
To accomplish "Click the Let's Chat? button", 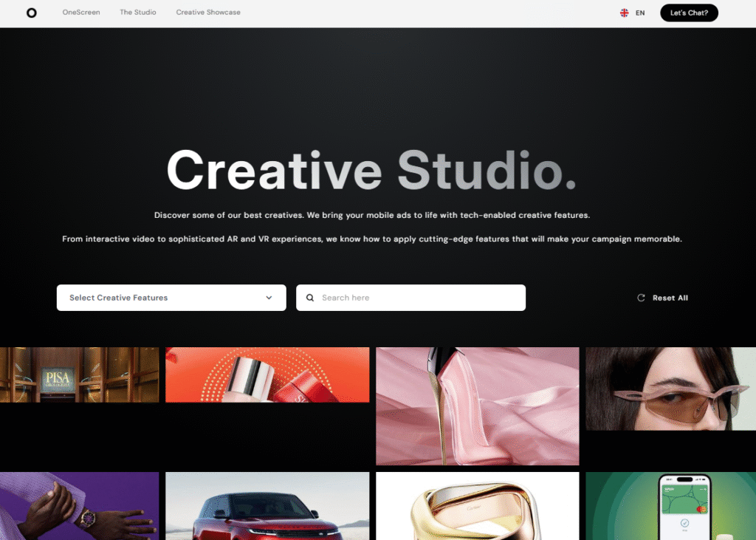I will [x=689, y=13].
